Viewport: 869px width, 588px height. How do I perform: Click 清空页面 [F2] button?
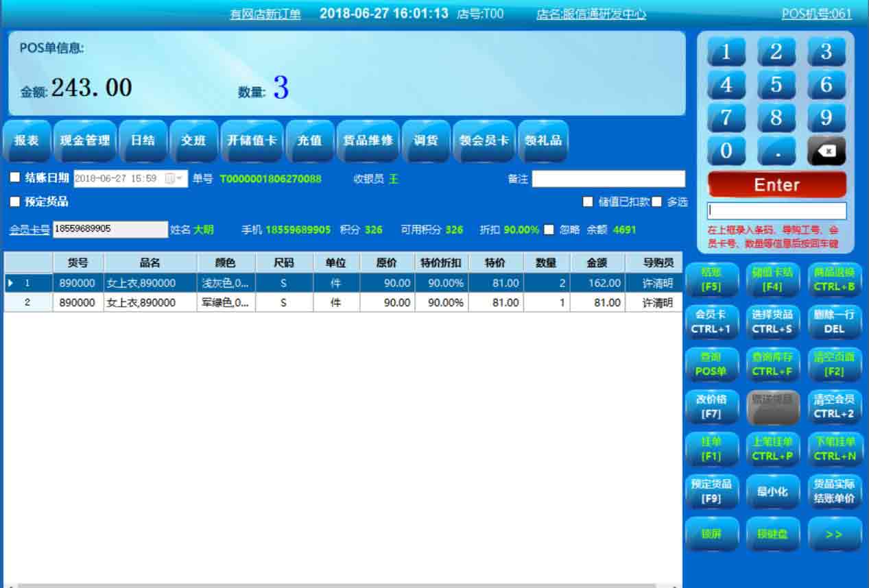[834, 365]
